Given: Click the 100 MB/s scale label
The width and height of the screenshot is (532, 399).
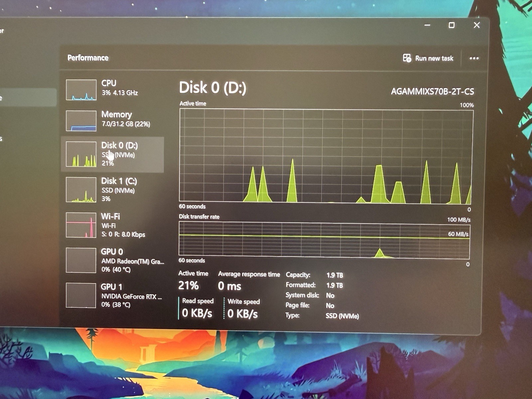Looking at the screenshot, I should (459, 220).
